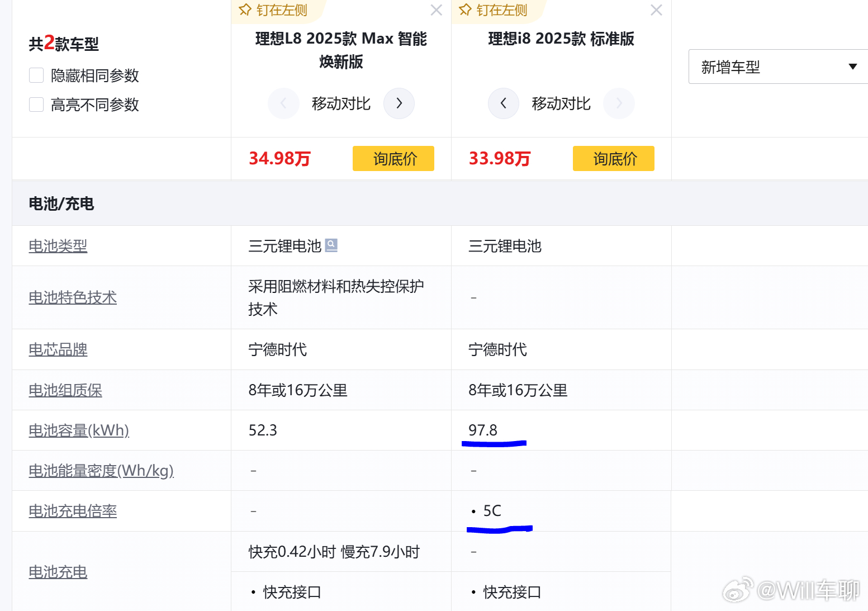Click 8年或16万公里 in the 理想L8 column
The width and height of the screenshot is (868, 611).
[x=298, y=390]
